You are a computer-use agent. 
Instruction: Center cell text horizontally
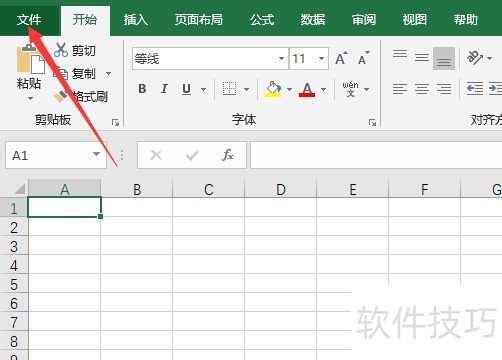point(422,89)
